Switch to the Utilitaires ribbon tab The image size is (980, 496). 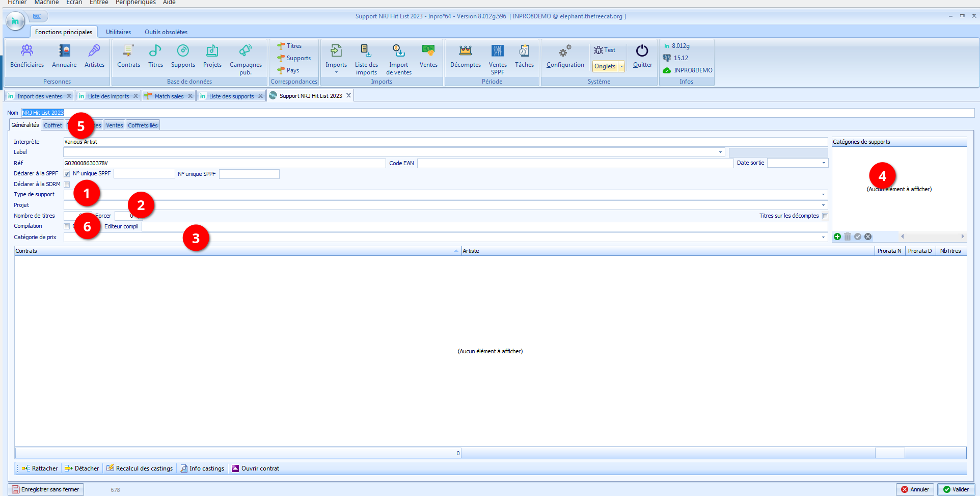[118, 32]
